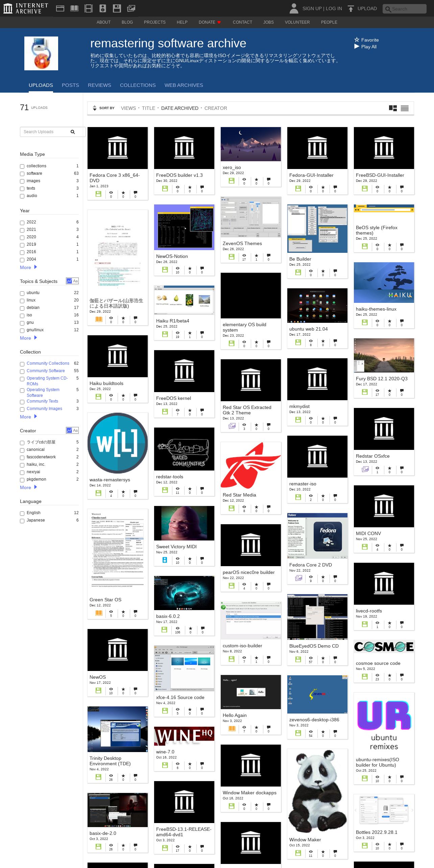
Task: Click the Log In link
Action: (334, 8)
